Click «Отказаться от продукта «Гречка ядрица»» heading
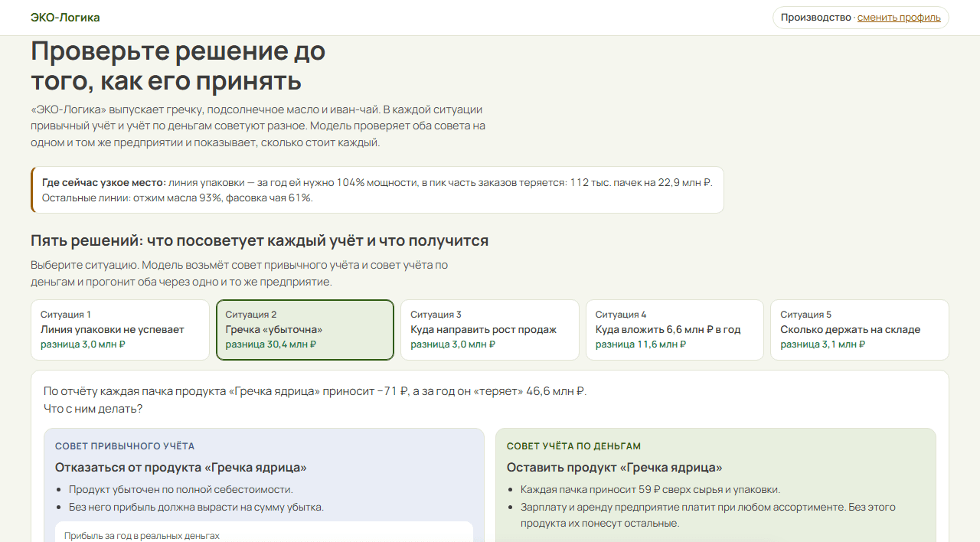This screenshot has width=980, height=542. 181,468
